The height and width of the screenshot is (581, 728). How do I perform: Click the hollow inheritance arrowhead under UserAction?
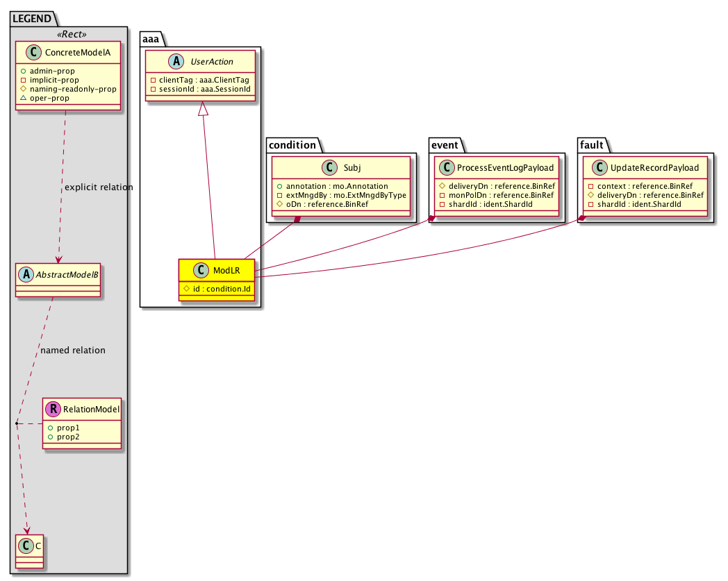[x=203, y=109]
